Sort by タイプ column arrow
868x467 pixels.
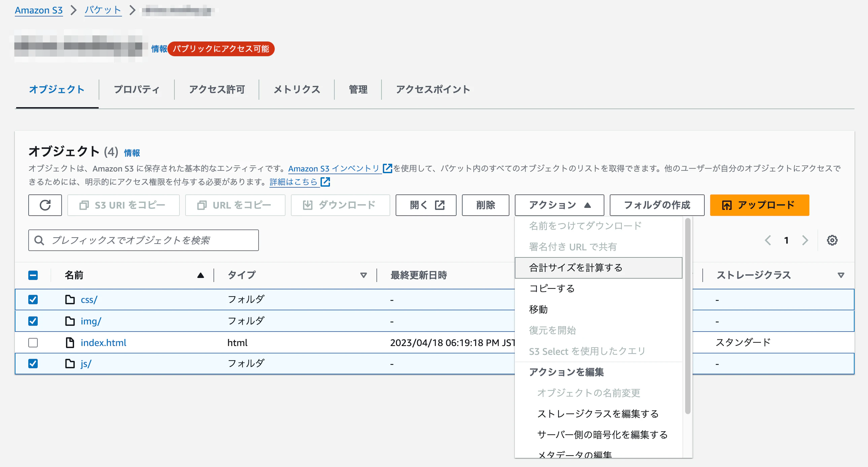click(363, 275)
